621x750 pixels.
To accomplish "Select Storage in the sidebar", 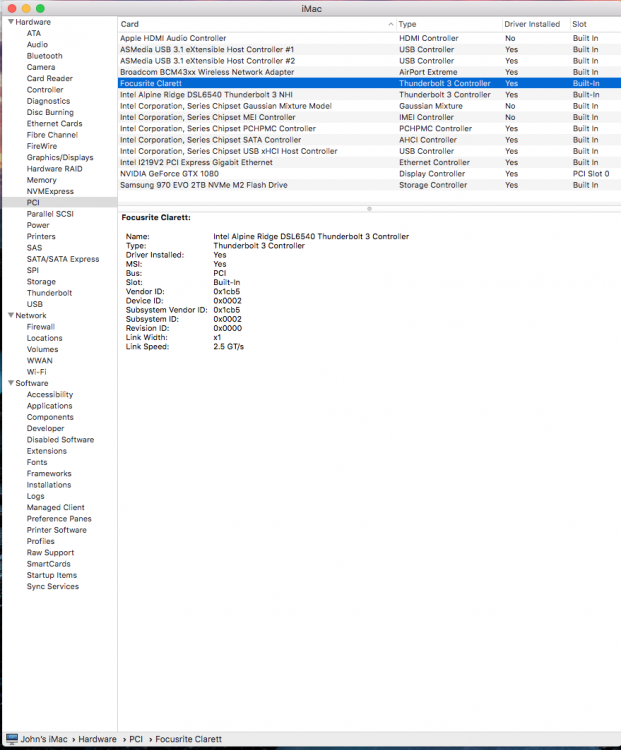I will pyautogui.click(x=41, y=282).
